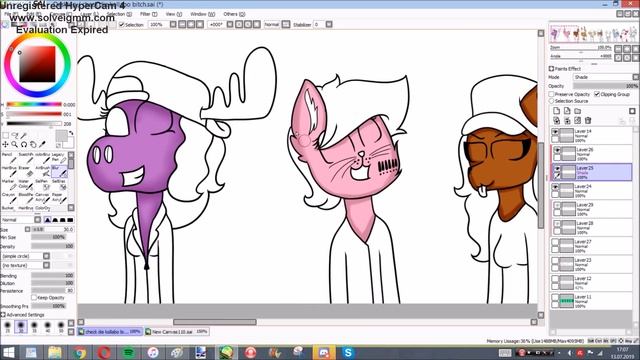Viewport: 640px width, 360px height.
Task: Open the Stabilizer value dropdown
Action: (329, 25)
